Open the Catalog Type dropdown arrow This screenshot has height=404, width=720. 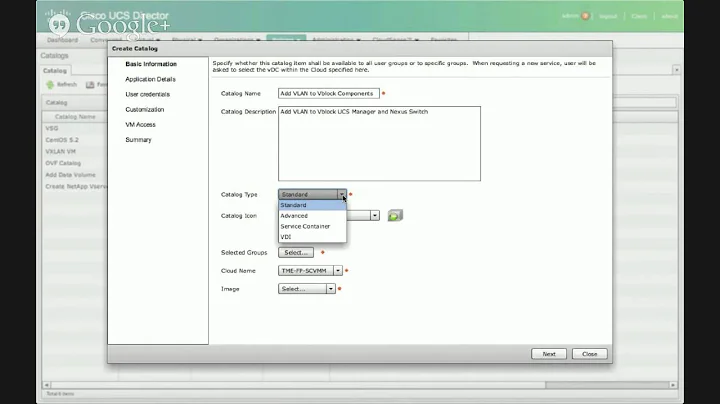342,195
